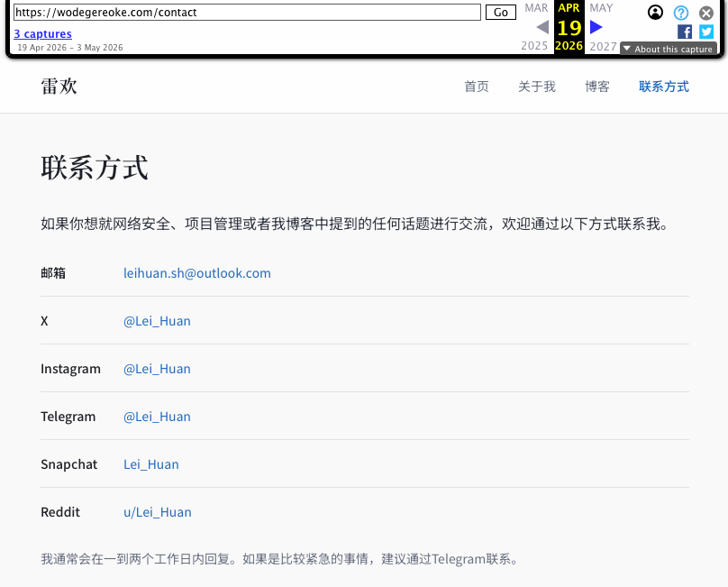
Task: Click the reply-time note mentioning Telegram
Action: click(x=280, y=559)
